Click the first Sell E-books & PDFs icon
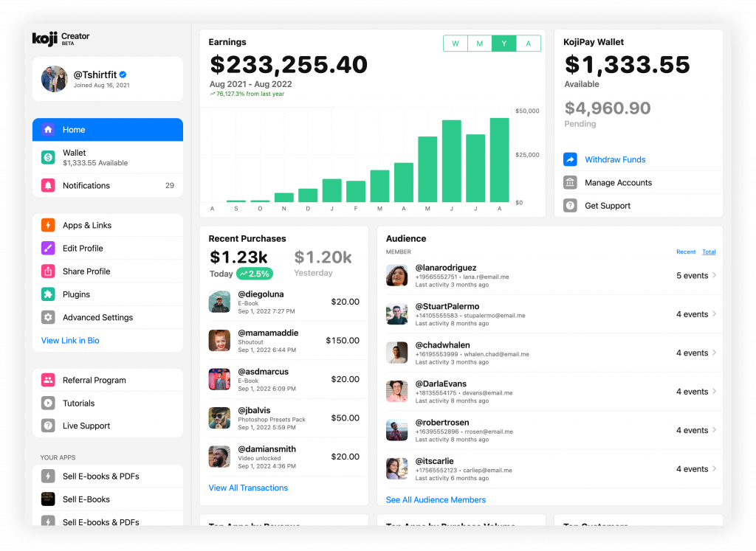 48,476
